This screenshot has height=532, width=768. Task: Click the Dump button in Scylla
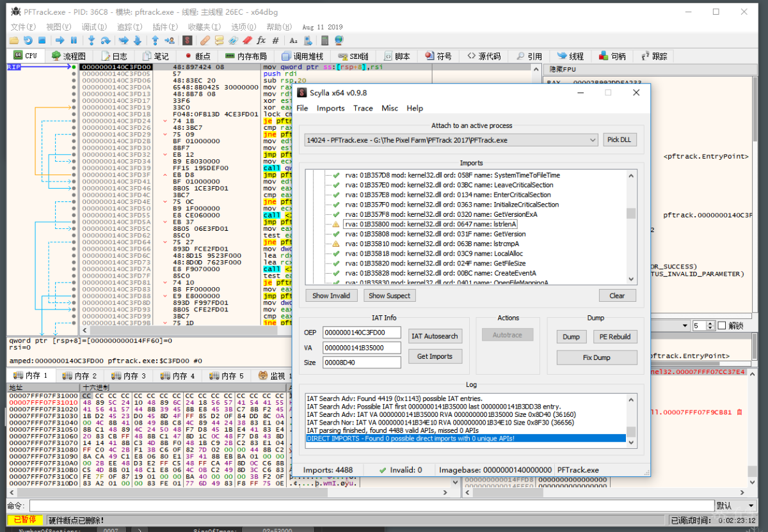pos(571,336)
